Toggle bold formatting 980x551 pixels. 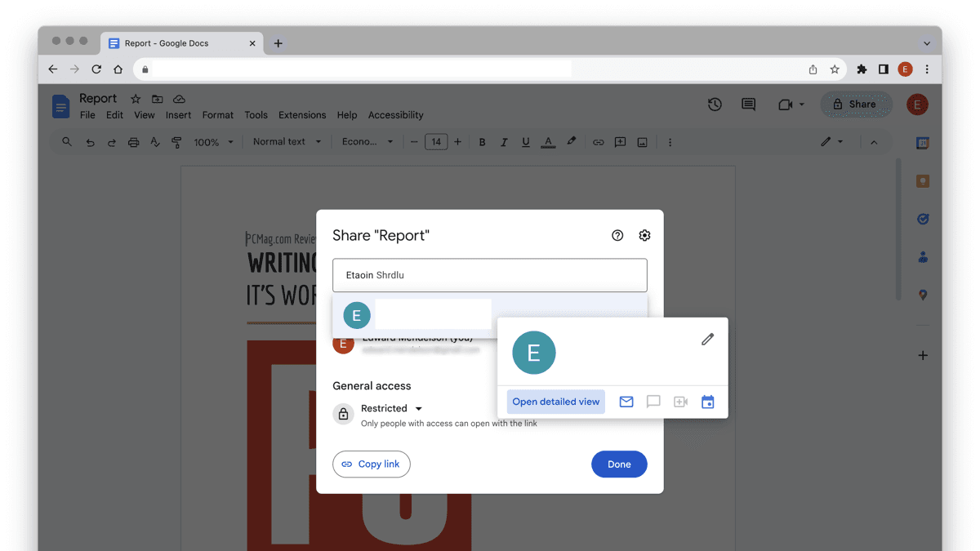click(x=482, y=141)
